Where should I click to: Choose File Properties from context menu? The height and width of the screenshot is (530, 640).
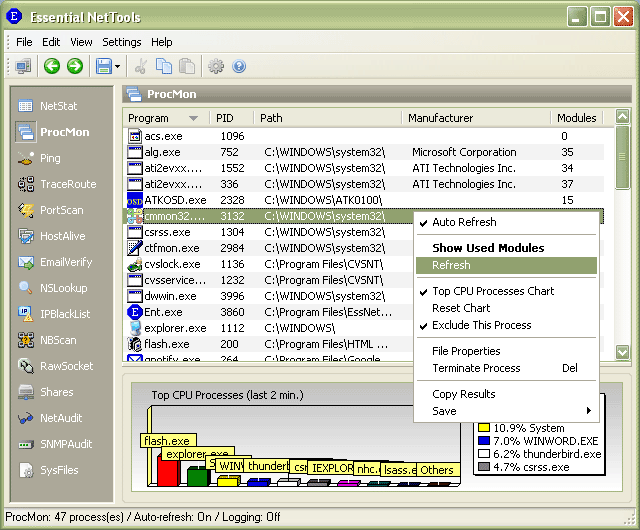point(506,351)
